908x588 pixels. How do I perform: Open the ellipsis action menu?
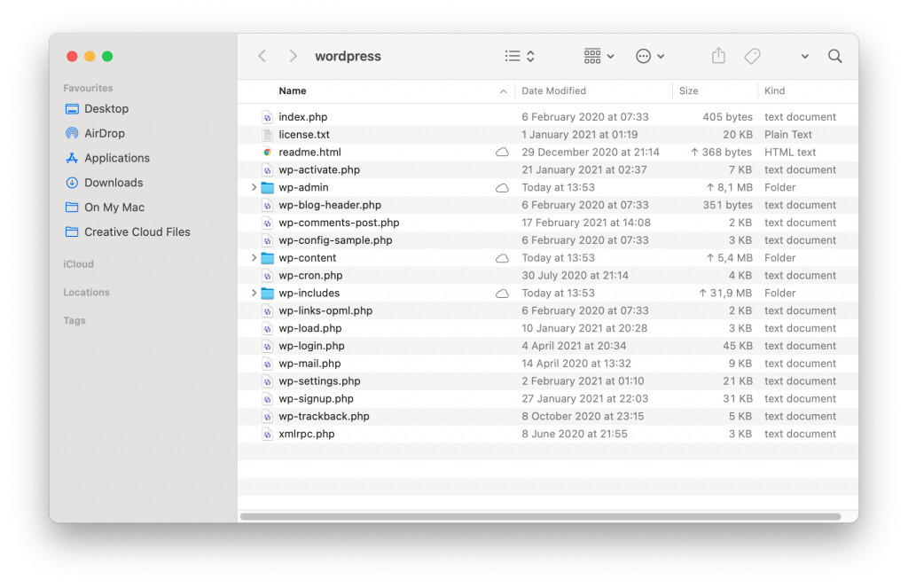(x=650, y=56)
